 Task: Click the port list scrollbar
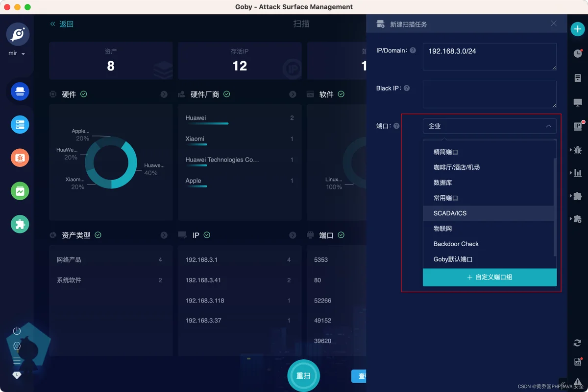pos(555,207)
